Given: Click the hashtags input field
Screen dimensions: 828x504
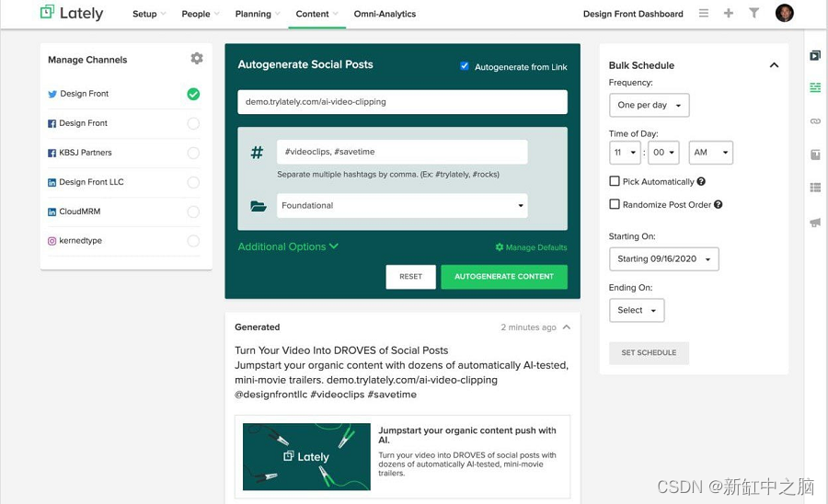Looking at the screenshot, I should [402, 152].
